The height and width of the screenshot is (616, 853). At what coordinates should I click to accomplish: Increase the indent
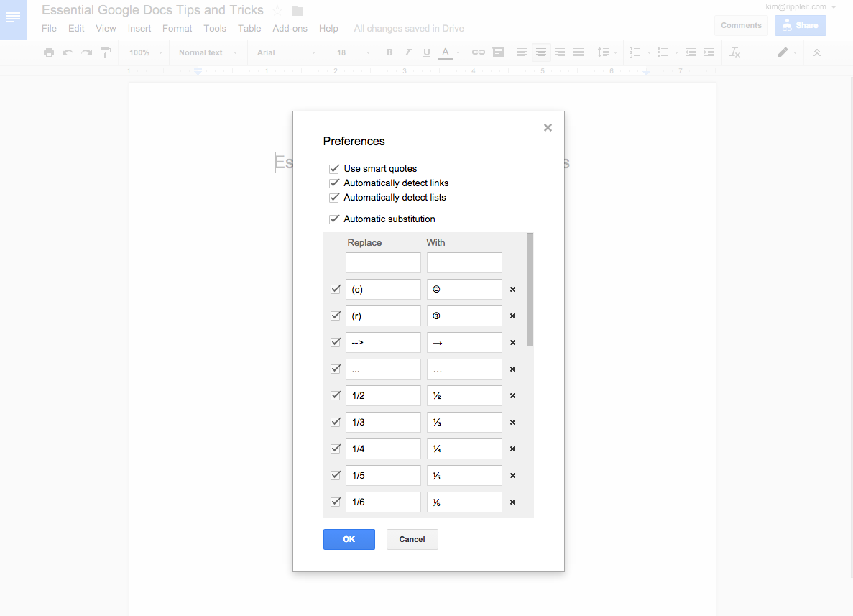(709, 52)
